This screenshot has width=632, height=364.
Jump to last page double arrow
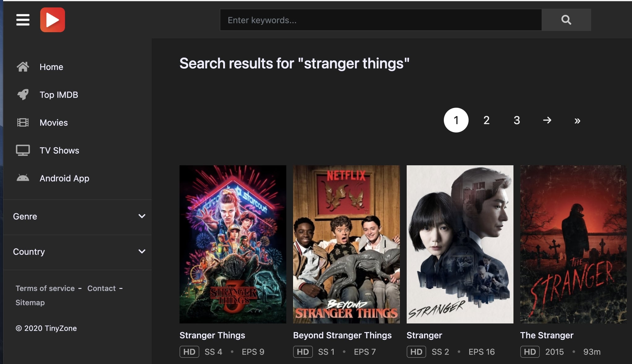click(577, 120)
